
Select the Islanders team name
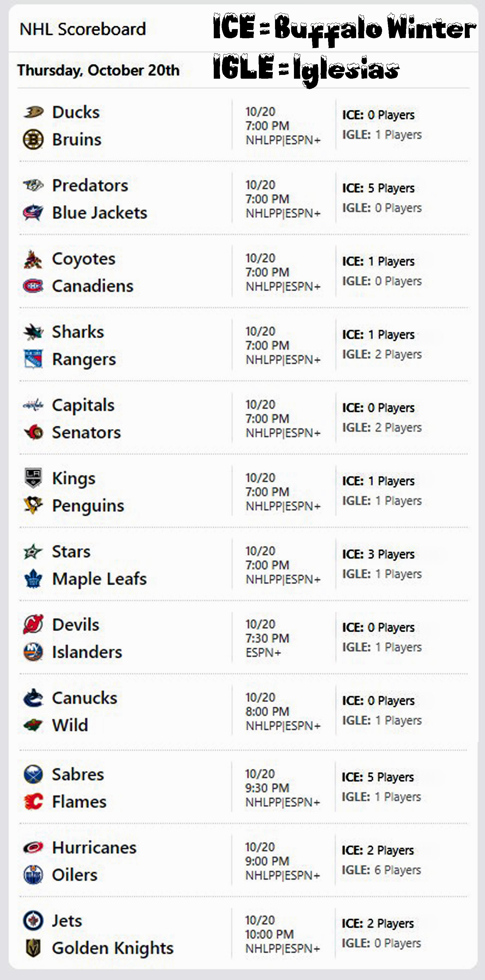point(87,652)
